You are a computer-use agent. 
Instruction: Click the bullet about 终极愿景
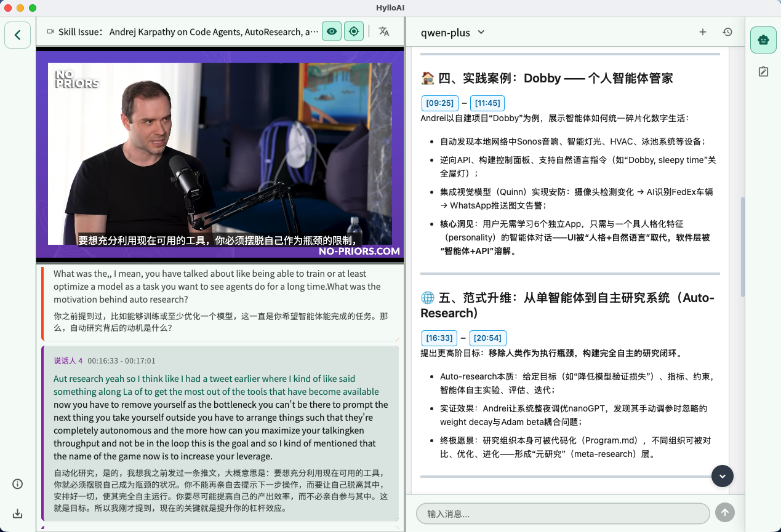pyautogui.click(x=575, y=447)
